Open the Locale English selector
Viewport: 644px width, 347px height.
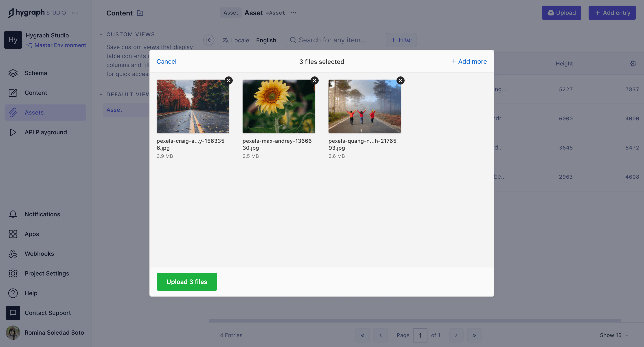[x=251, y=40]
